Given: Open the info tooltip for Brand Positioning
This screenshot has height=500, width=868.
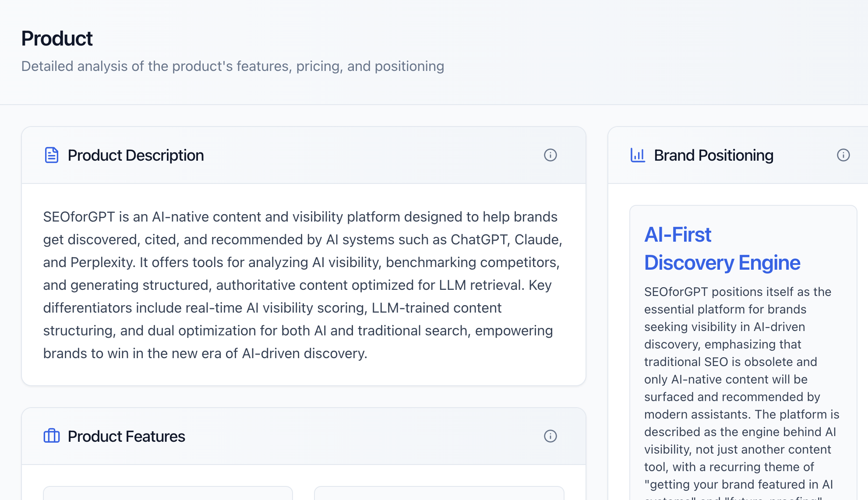Looking at the screenshot, I should pos(844,155).
